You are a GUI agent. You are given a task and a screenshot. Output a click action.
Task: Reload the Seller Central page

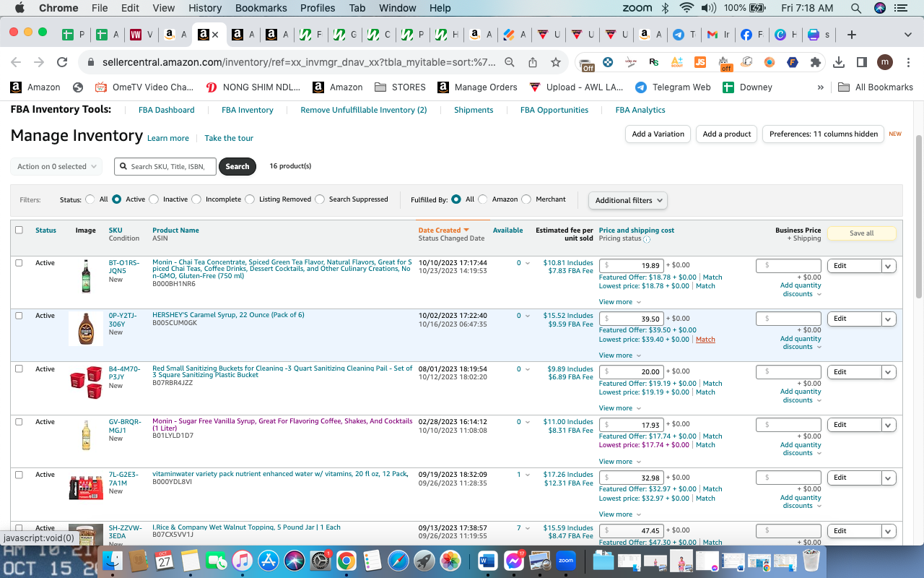pyautogui.click(x=62, y=62)
